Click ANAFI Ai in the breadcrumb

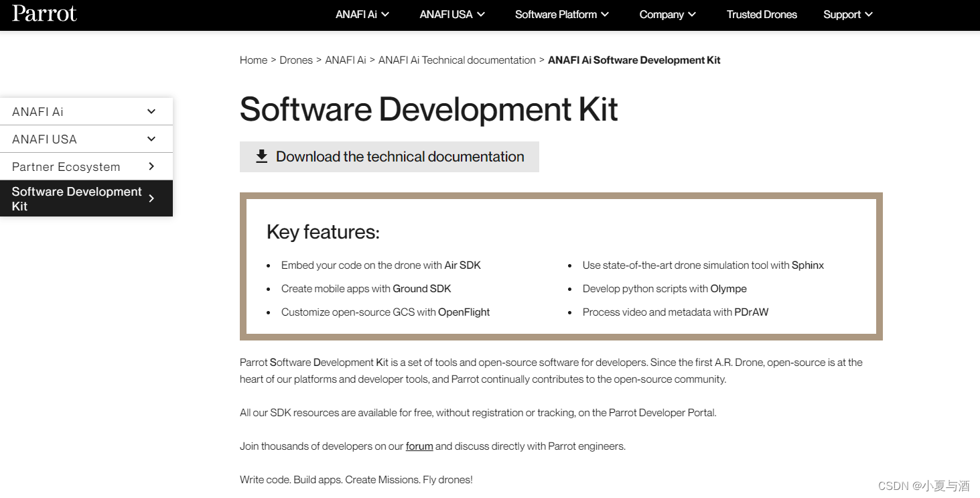[x=346, y=60]
